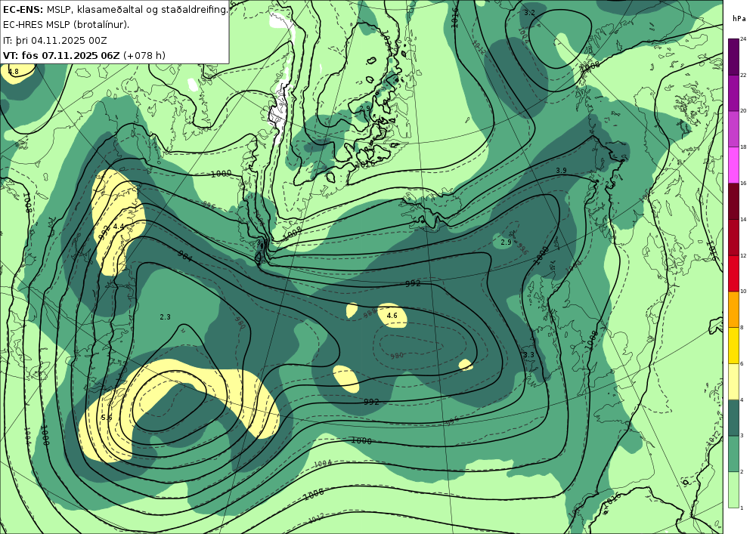Viewport: 756px width, 534px height.
Task: Choose the crimson 12–14 hPa legend swatch
Action: 733,237
